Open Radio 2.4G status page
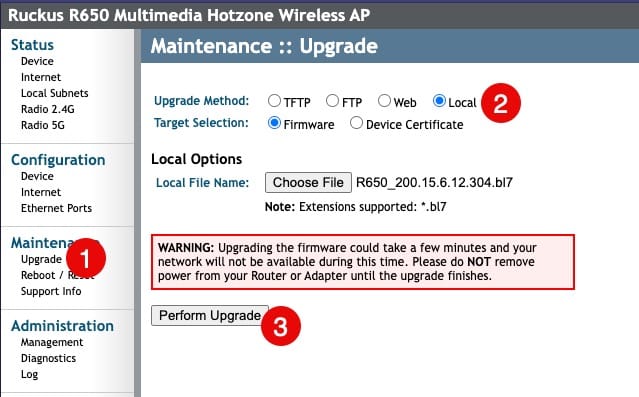 click(x=48, y=109)
